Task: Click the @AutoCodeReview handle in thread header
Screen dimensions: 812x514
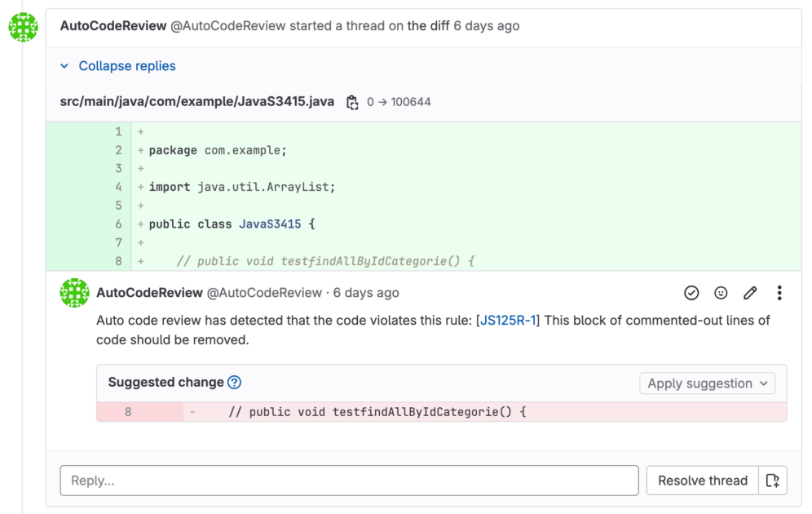Action: (227, 26)
